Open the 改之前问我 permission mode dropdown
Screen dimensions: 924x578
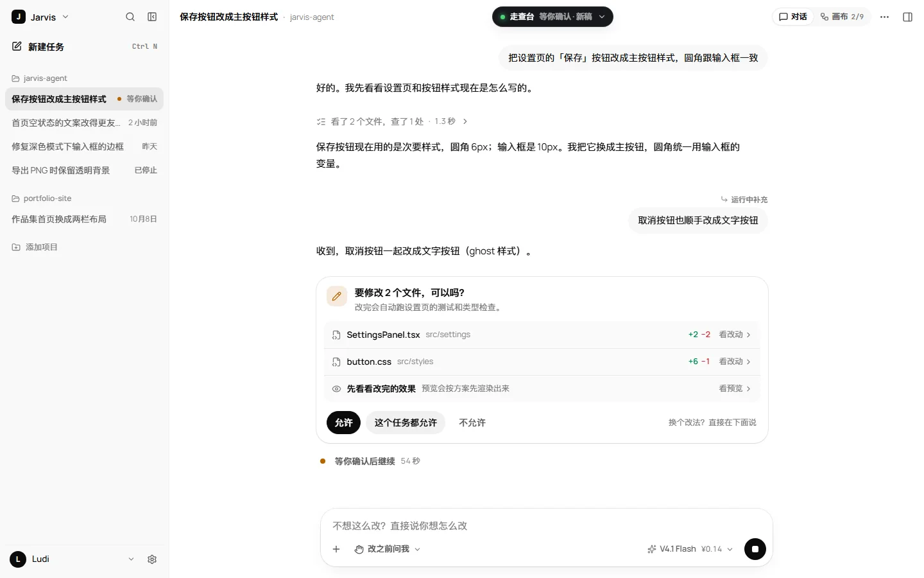(388, 549)
